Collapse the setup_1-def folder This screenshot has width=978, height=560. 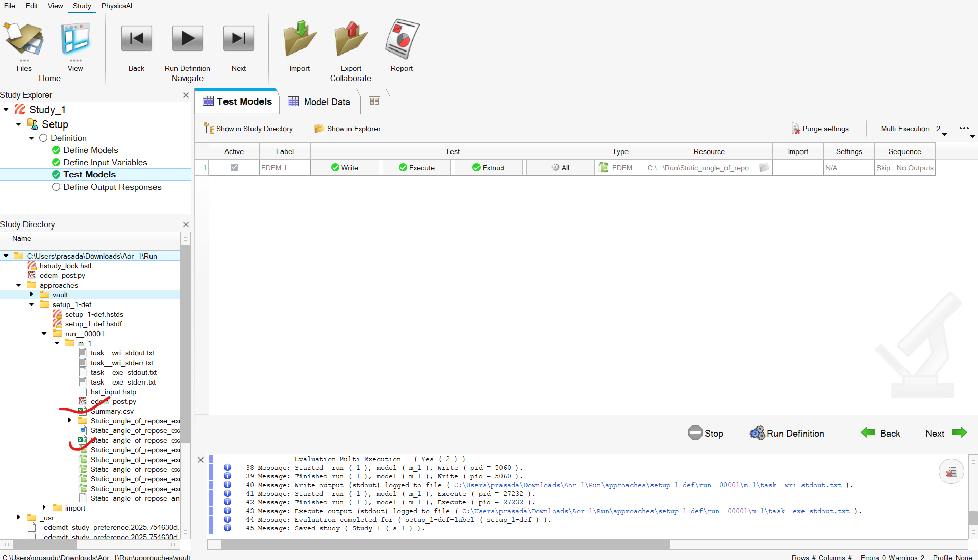click(31, 304)
